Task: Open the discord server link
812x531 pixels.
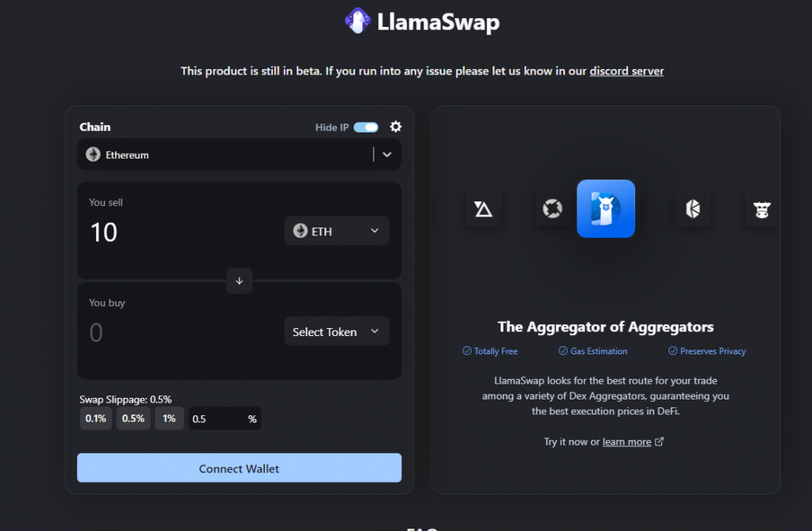Action: (626, 71)
